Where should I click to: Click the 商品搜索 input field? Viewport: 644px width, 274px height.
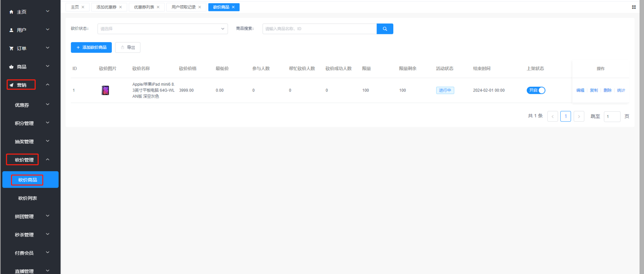pos(319,29)
